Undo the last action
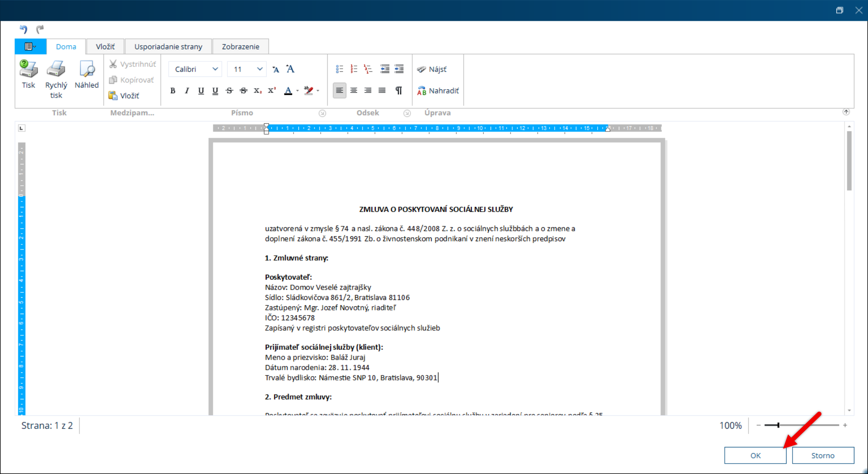This screenshot has width=868, height=474. pos(24,29)
